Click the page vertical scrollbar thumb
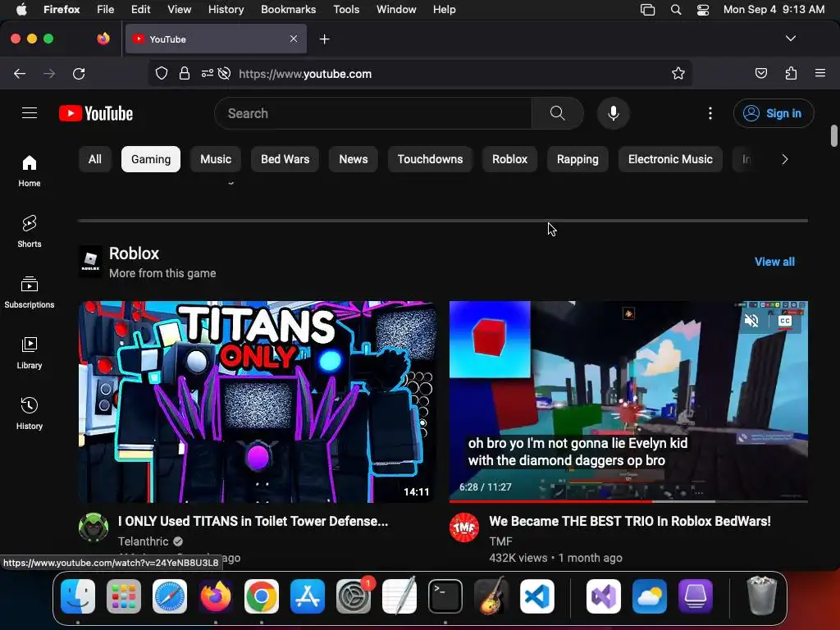Image resolution: width=840 pixels, height=630 pixels. click(x=833, y=135)
